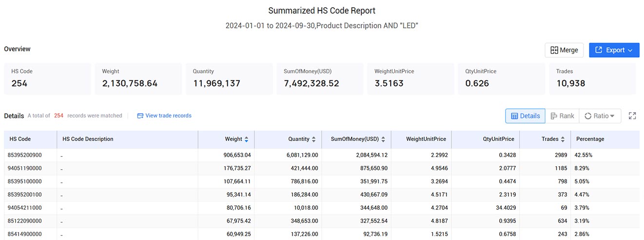Screen dimensions: 644x240
Task: Click overview SumOfMoney(USD) card
Action: pyautogui.click(x=320, y=79)
